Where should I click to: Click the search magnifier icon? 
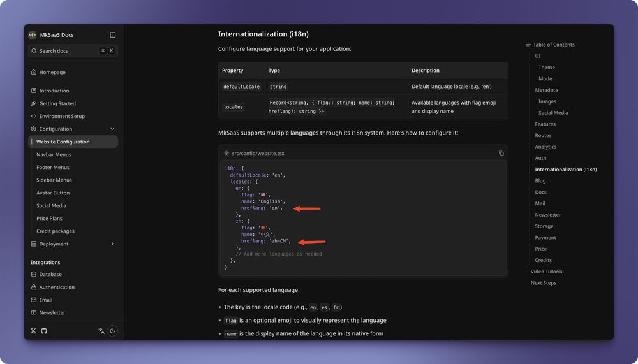(34, 51)
